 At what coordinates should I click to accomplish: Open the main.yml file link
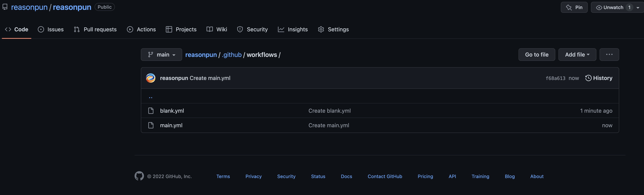pyautogui.click(x=171, y=125)
